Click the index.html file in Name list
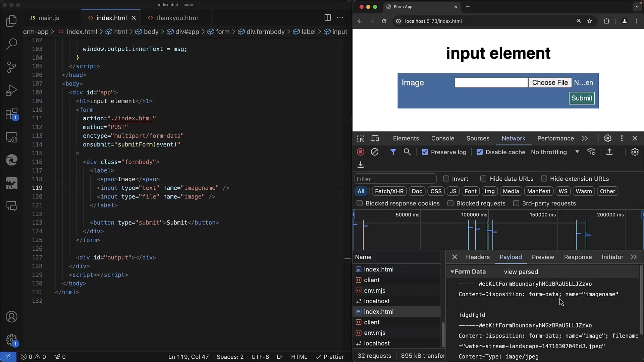The height and width of the screenshot is (362, 644). [379, 269]
